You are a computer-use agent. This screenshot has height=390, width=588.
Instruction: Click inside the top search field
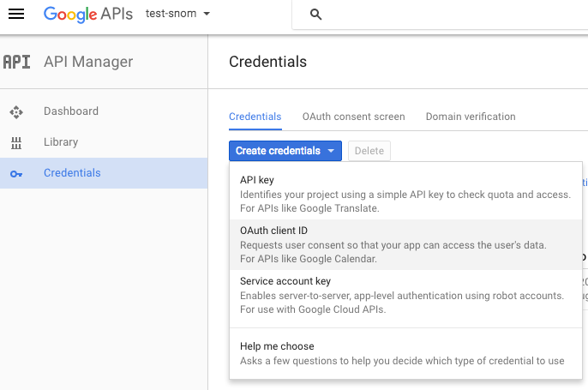(440, 15)
